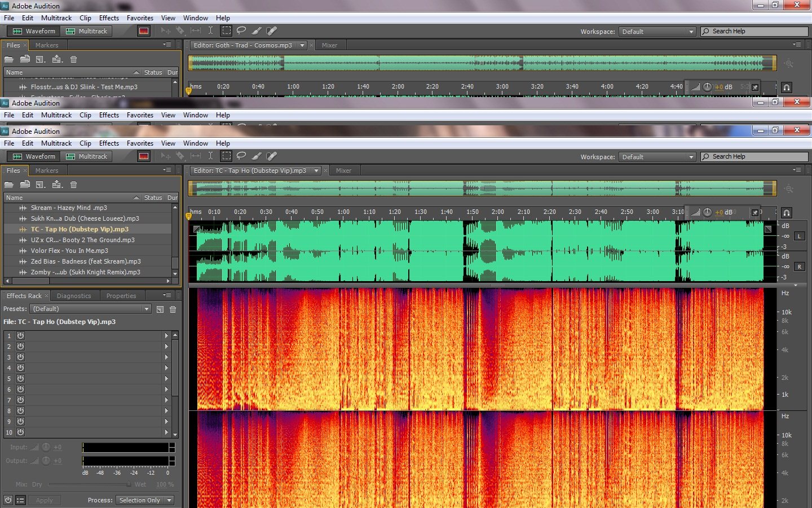This screenshot has height=508, width=812.
Task: Open the Effects Rack panel options menu icon
Action: (x=167, y=295)
